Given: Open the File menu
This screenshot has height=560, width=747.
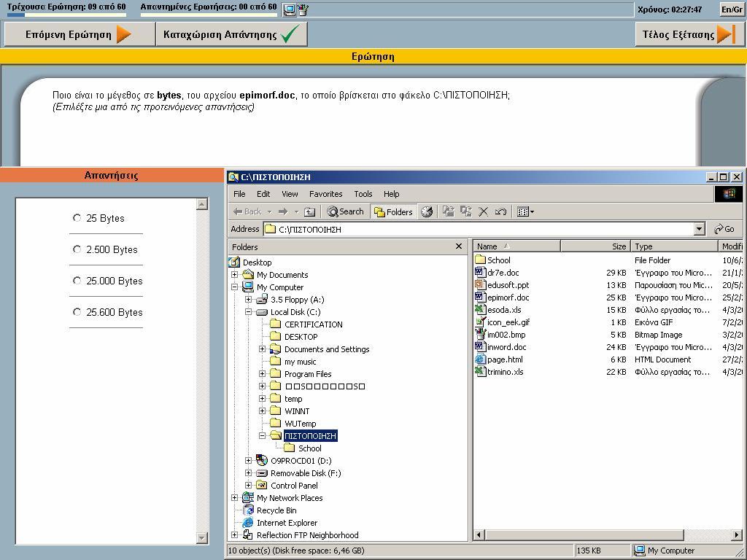Looking at the screenshot, I should [239, 194].
